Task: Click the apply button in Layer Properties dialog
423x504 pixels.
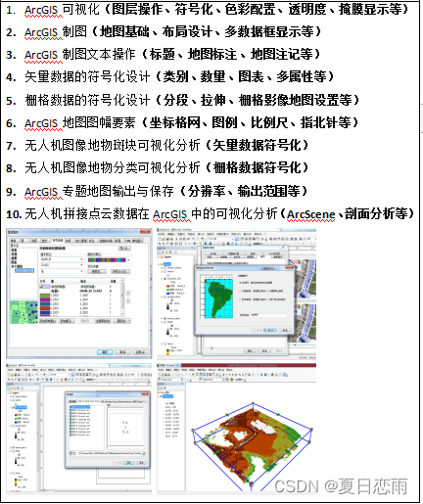Action: 140,352
